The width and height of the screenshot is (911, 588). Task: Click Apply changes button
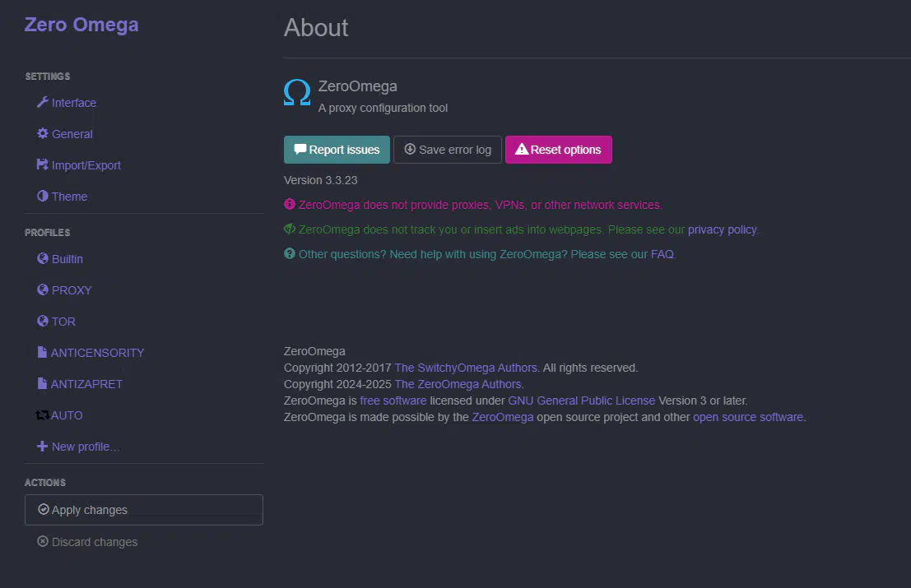click(143, 510)
